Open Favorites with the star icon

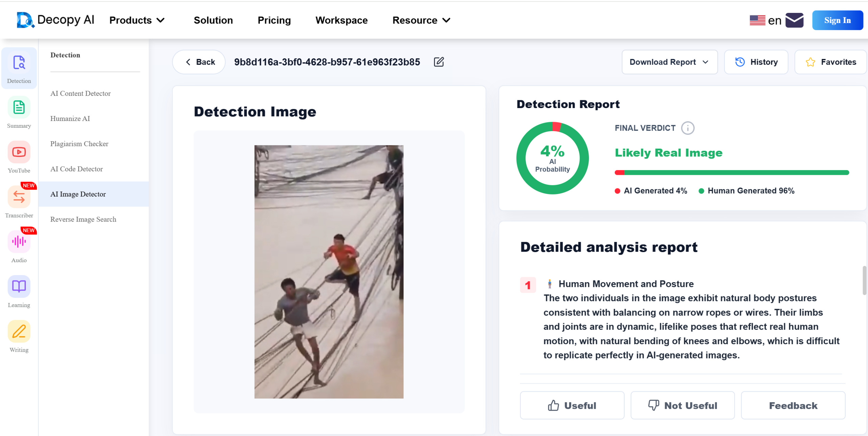click(x=830, y=62)
